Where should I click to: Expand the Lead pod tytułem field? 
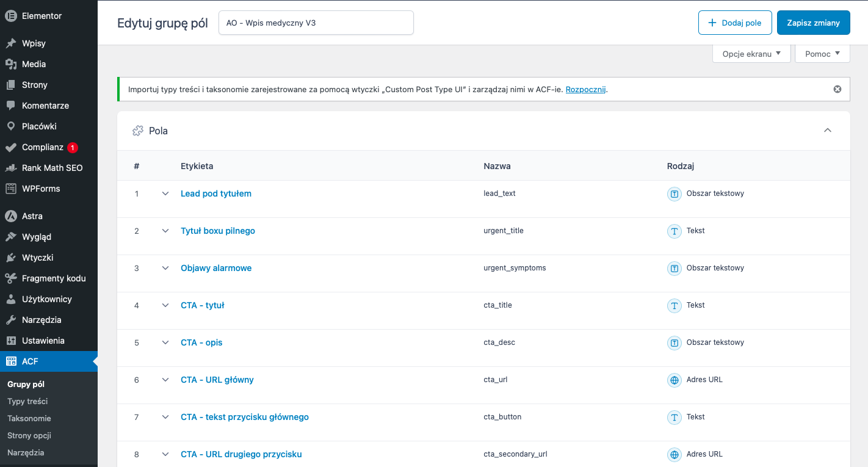pyautogui.click(x=165, y=194)
